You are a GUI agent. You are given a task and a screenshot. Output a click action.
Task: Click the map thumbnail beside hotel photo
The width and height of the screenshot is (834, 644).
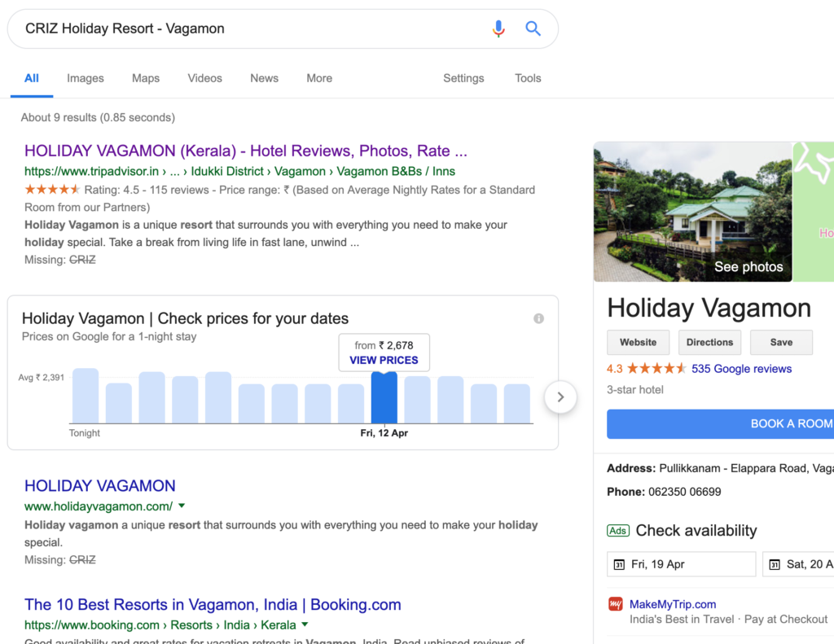[814, 212]
